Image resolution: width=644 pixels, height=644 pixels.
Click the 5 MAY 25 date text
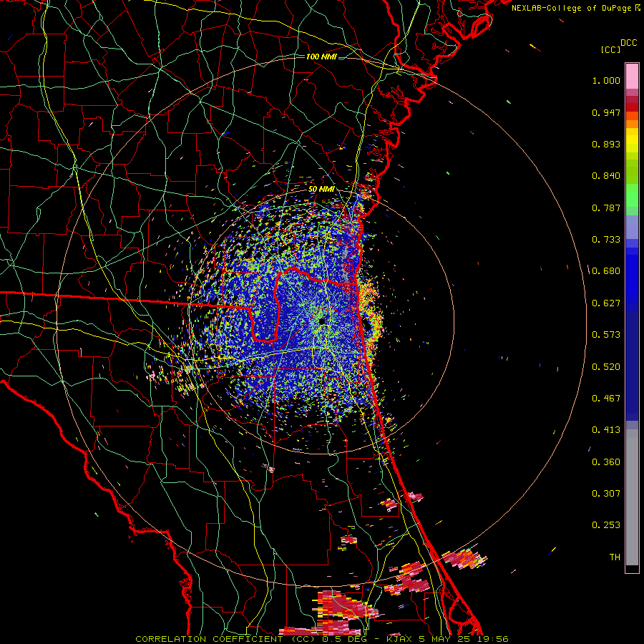pyautogui.click(x=444, y=639)
